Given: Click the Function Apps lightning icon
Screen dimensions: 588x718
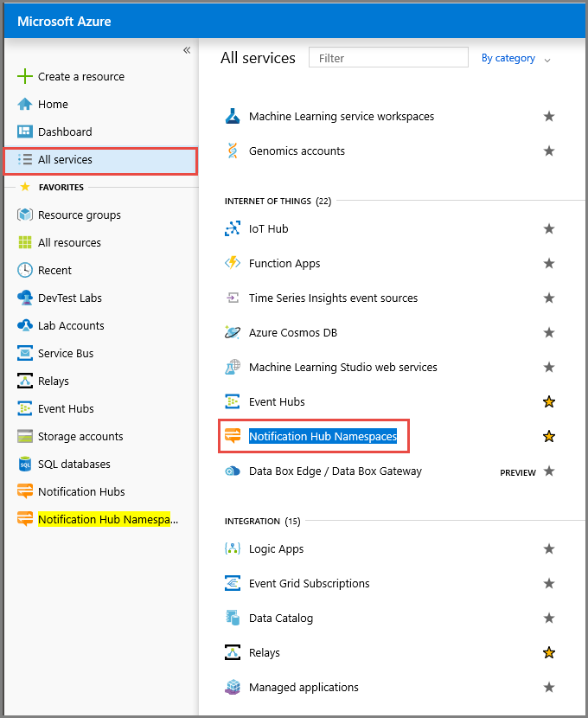Looking at the screenshot, I should (x=233, y=263).
